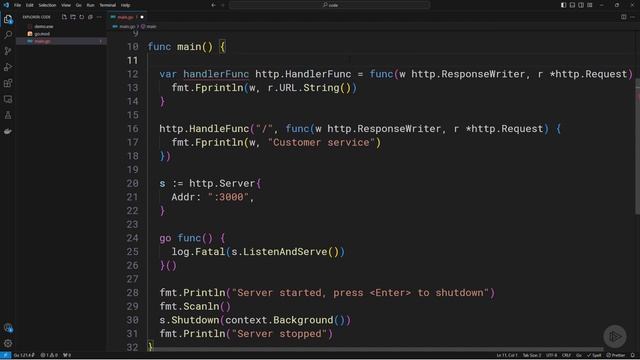Open the Terminal menu
Viewport: 640px width, 360px height.
coord(108,5)
